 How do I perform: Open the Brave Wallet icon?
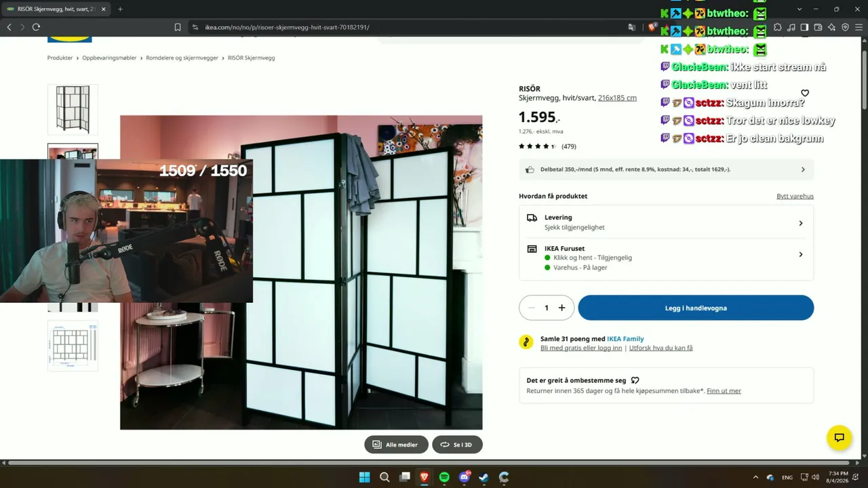(x=818, y=27)
